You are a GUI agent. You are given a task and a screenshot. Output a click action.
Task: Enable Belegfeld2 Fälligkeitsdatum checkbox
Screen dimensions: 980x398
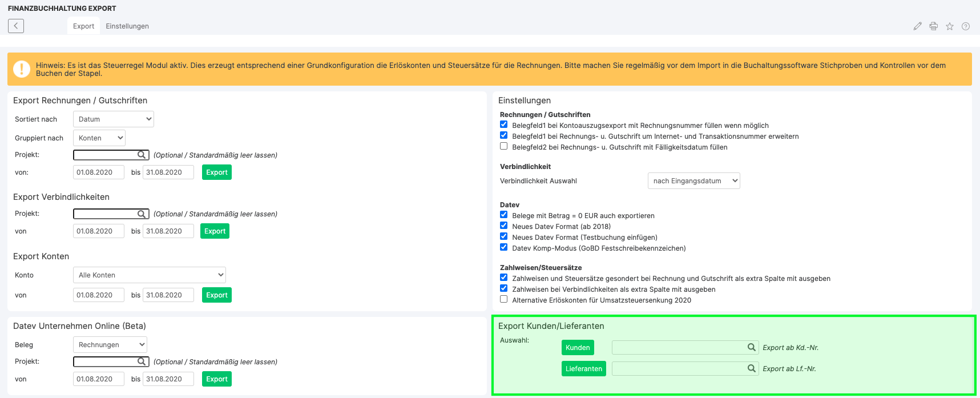pos(503,147)
